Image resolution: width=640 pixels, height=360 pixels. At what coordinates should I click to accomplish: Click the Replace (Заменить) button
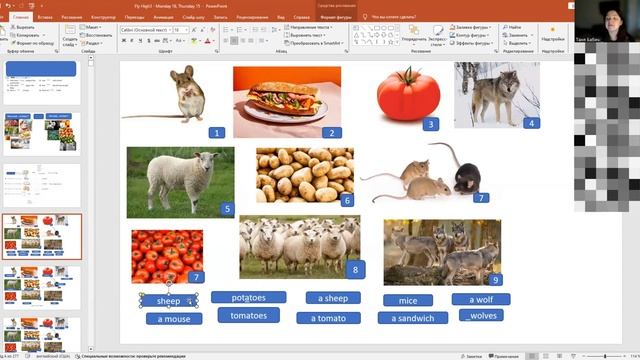point(517,35)
